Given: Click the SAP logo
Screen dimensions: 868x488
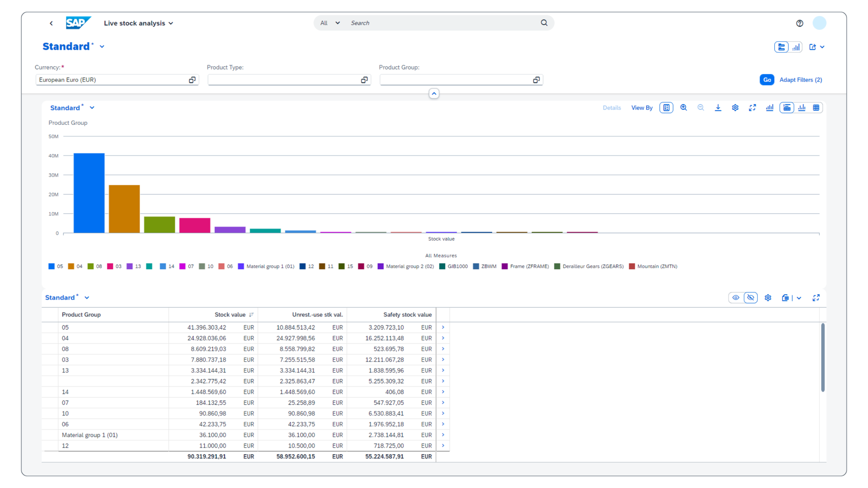Looking at the screenshot, I should pyautogui.click(x=78, y=23).
